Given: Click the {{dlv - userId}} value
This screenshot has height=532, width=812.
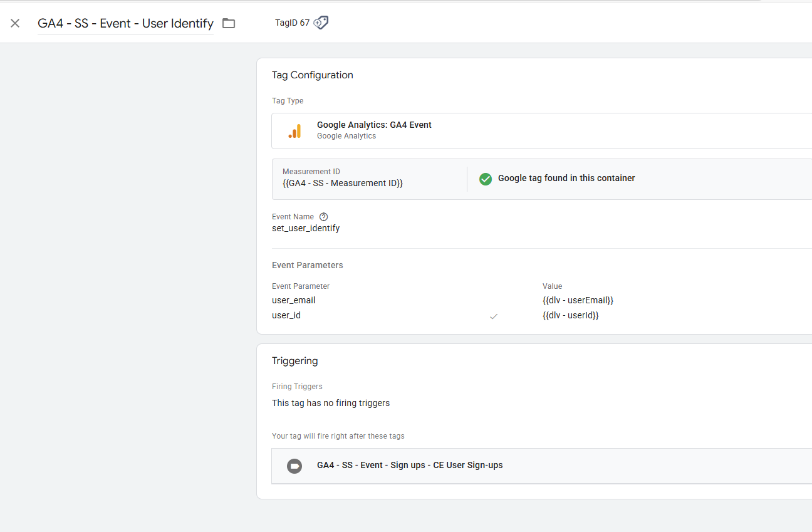Looking at the screenshot, I should pos(570,316).
